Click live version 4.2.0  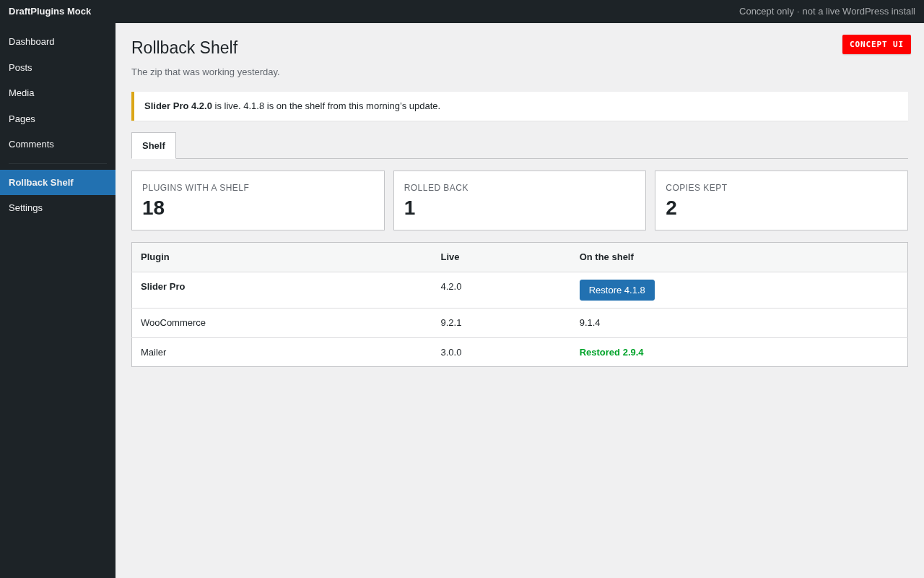[x=451, y=287]
